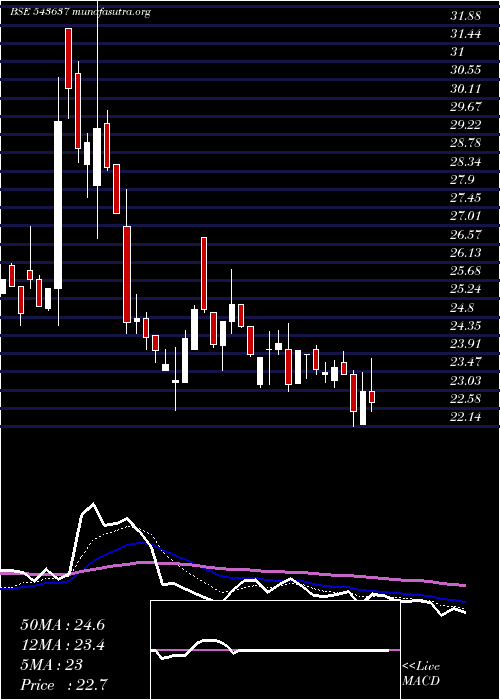Image resolution: width=500 pixels, height=700 pixels.
Task: Click the Price : 22.7 readout
Action: click(x=64, y=685)
